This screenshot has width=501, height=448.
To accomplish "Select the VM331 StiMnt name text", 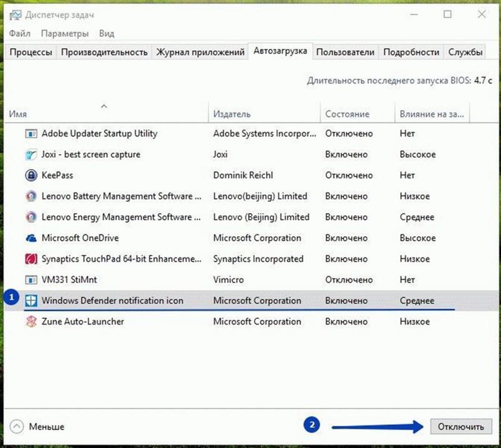I will click(70, 280).
